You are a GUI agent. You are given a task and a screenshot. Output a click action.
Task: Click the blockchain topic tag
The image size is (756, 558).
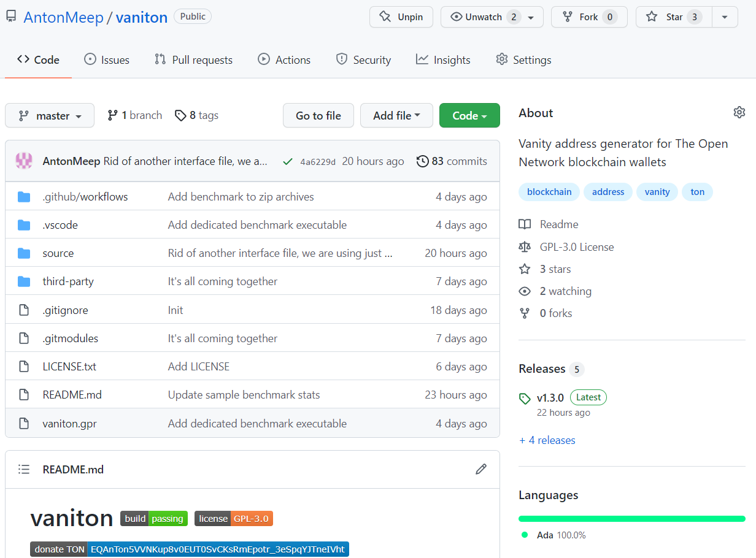(x=549, y=192)
